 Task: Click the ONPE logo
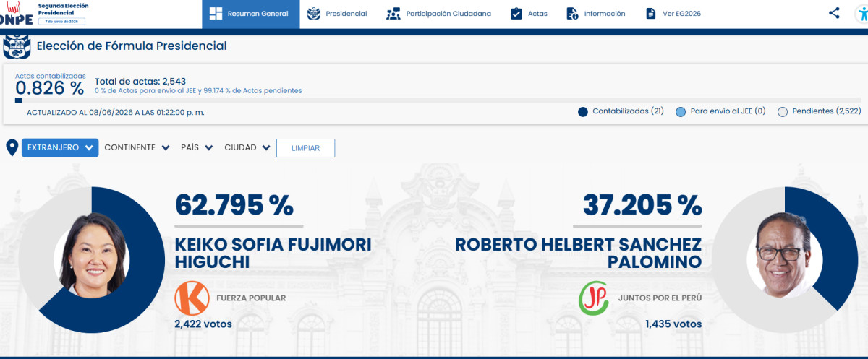pyautogui.click(x=17, y=13)
